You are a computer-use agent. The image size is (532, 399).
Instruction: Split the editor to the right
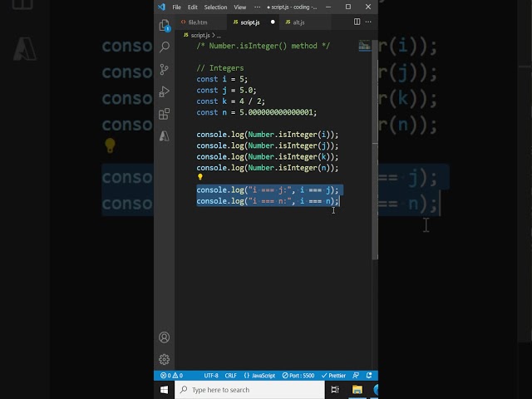tap(357, 22)
